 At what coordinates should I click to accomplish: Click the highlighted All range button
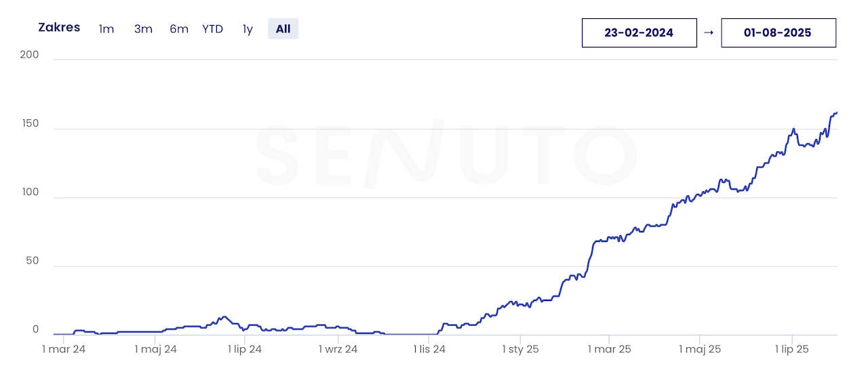point(283,29)
